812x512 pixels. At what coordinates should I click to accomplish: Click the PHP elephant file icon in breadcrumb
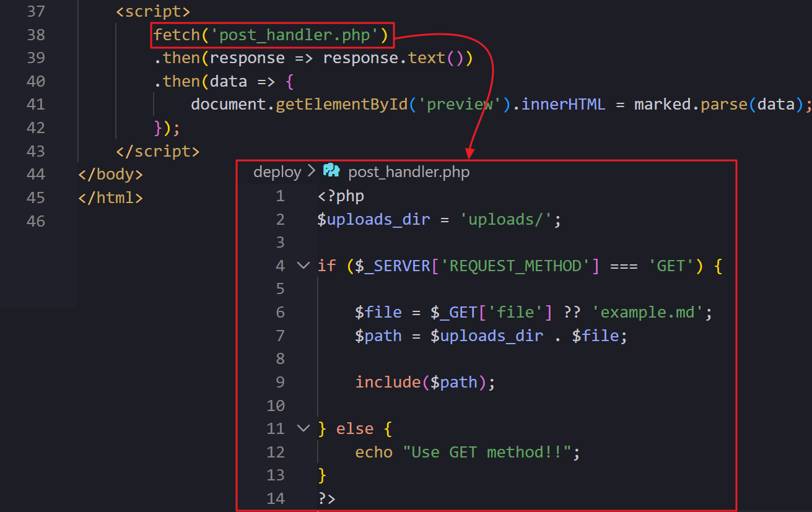331,171
